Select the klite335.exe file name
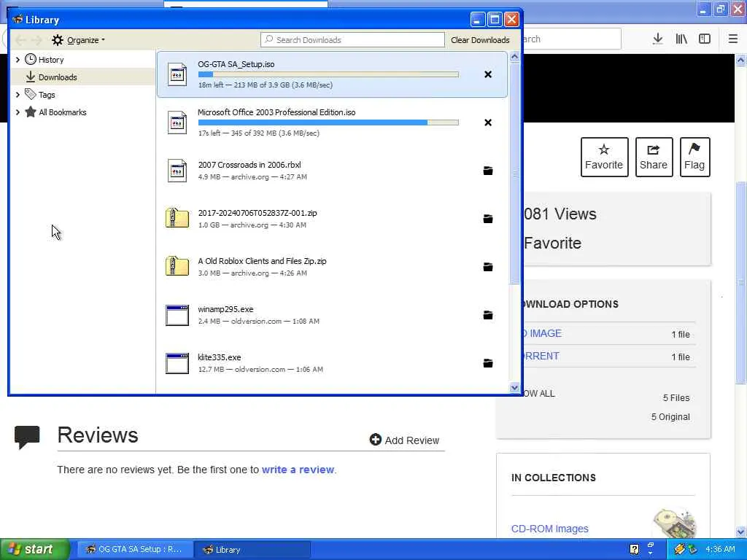The height and width of the screenshot is (560, 747). coord(219,357)
